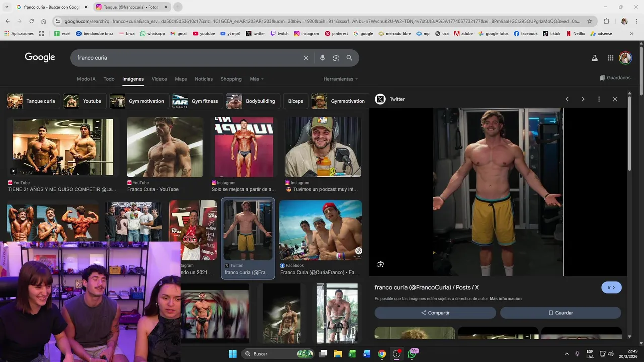Viewport: 644px width, 362px height.
Task: Switch to the Maps results tab
Action: 181,79
